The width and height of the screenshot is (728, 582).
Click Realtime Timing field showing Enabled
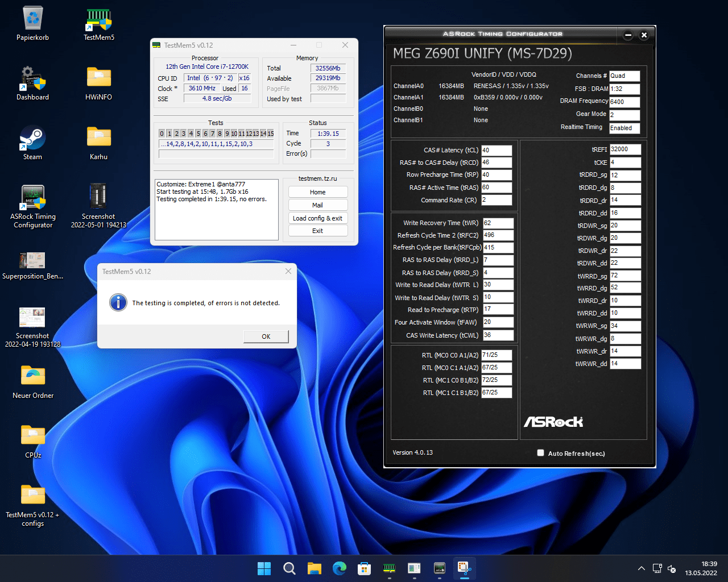624,128
